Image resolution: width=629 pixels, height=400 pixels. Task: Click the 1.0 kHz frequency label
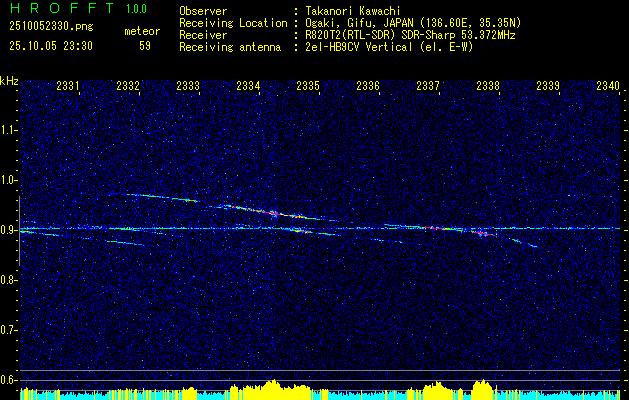pyautogui.click(x=8, y=180)
